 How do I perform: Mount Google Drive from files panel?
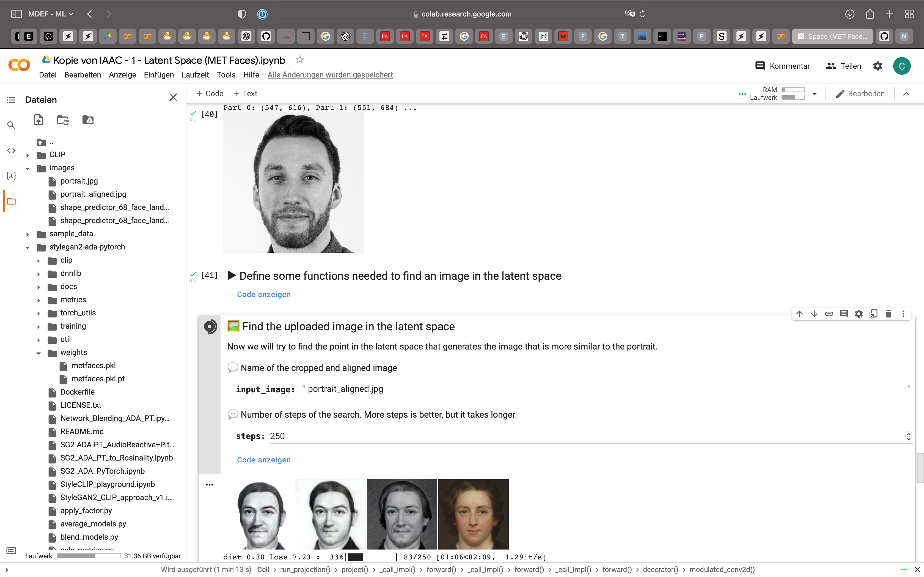click(x=88, y=120)
